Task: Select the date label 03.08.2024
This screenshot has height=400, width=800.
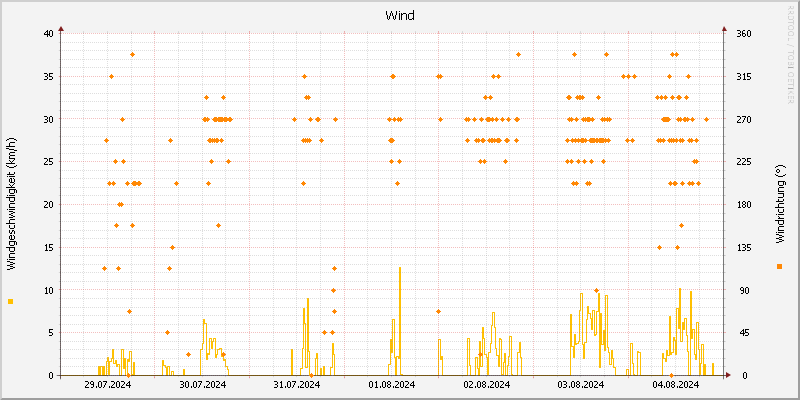Action: 581,384
